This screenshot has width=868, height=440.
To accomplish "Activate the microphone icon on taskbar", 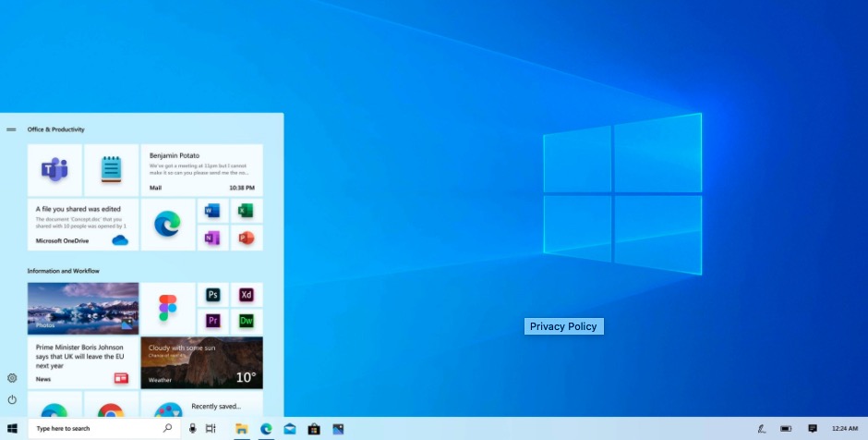I will click(x=193, y=428).
